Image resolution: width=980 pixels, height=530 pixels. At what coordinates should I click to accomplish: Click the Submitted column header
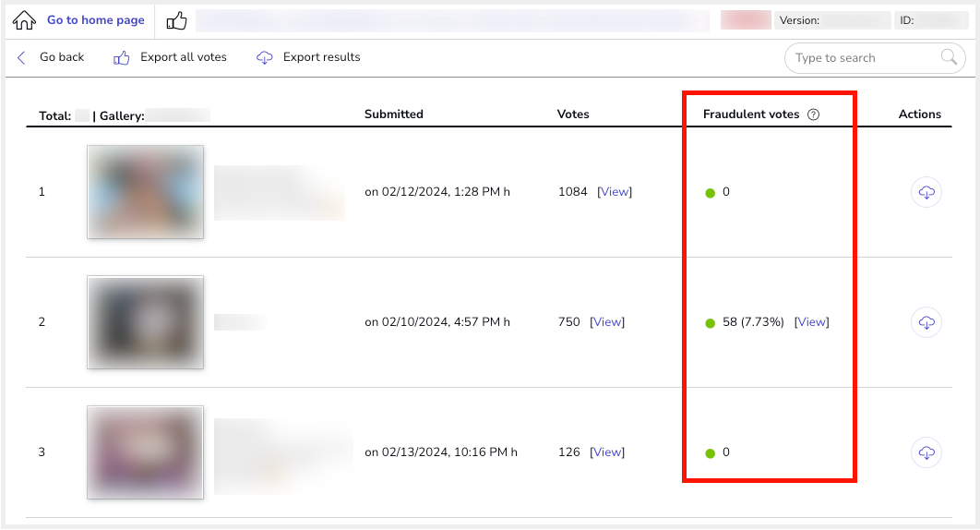click(x=394, y=114)
